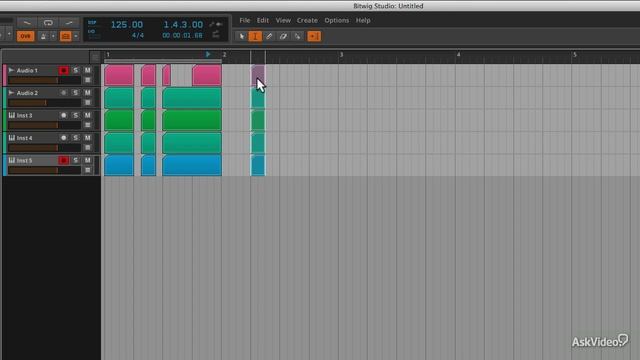Select long blue clip on Inst 5
Screen dimensions: 640x360
click(192, 165)
